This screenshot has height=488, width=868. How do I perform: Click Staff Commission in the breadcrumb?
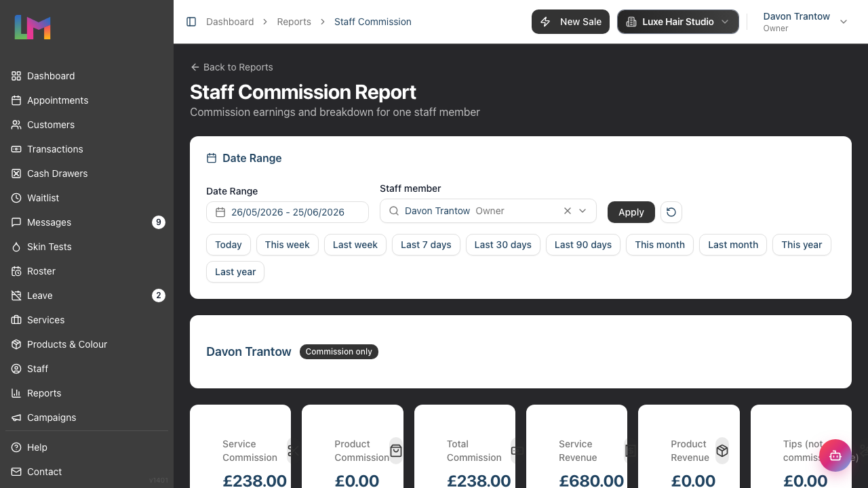373,22
